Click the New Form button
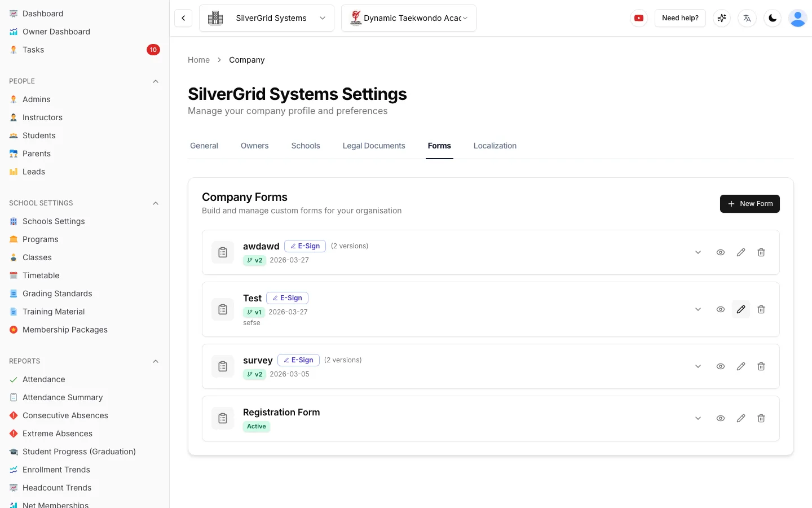Image resolution: width=812 pixels, height=508 pixels. point(750,204)
